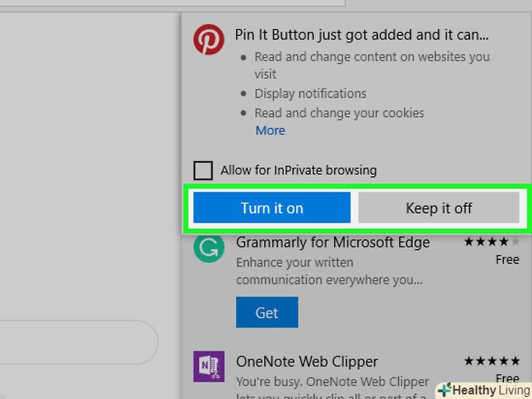Click Enhance your written communication description
Viewport: 532px width, 399px height.
point(330,271)
